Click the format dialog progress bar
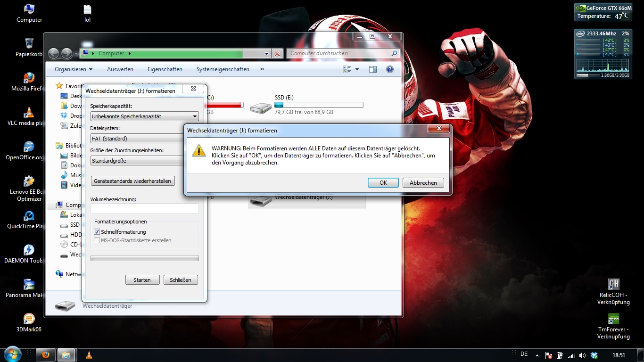 [x=144, y=258]
